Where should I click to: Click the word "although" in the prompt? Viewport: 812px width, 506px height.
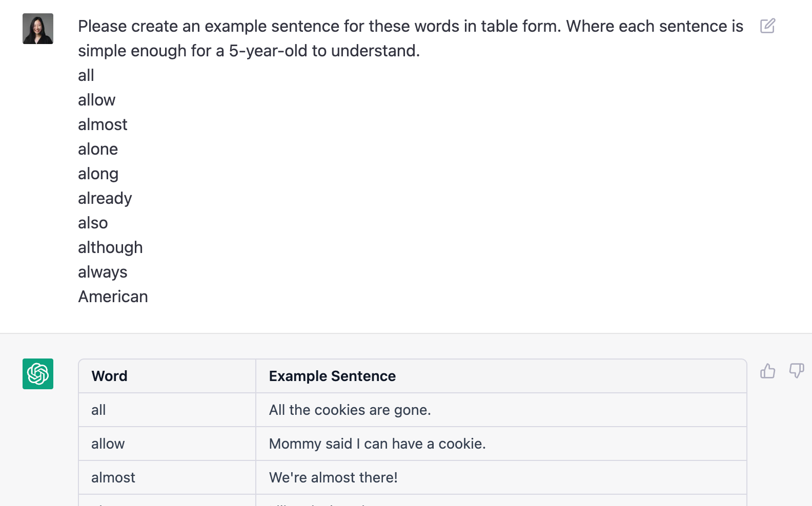coord(110,247)
